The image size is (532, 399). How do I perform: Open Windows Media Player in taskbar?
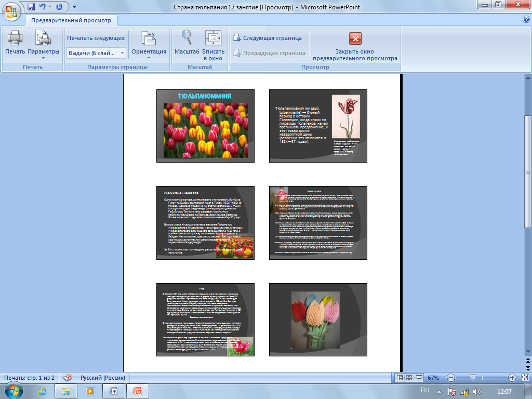pyautogui.click(x=90, y=391)
